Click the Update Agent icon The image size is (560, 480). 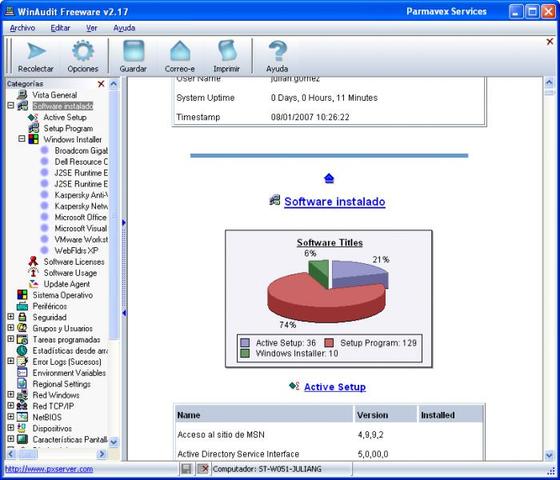pos(33,284)
